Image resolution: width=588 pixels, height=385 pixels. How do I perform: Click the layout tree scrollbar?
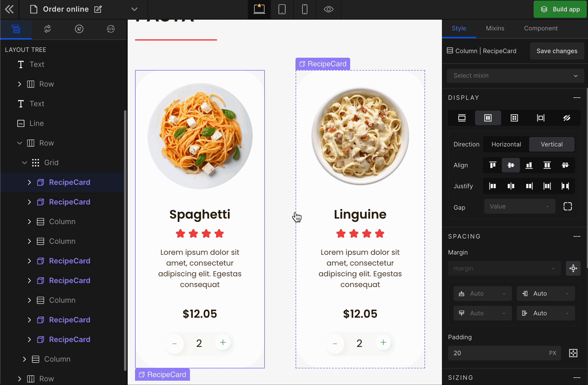pyautogui.click(x=125, y=240)
